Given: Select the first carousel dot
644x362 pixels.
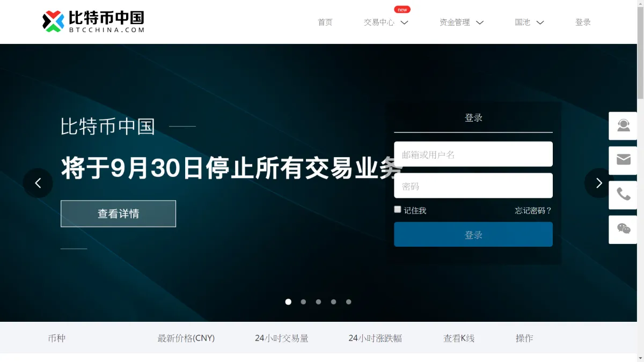Looking at the screenshot, I should click(x=288, y=302).
